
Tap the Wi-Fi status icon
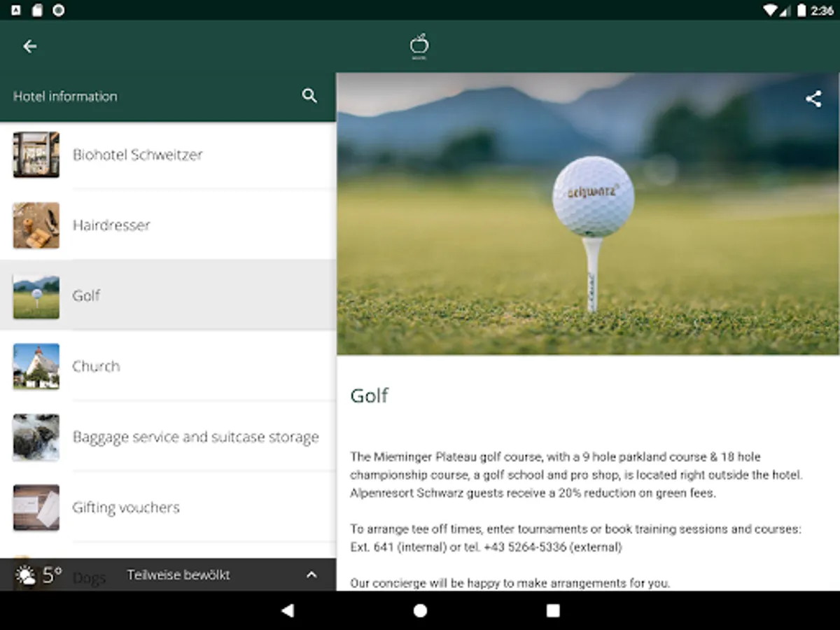tap(771, 10)
